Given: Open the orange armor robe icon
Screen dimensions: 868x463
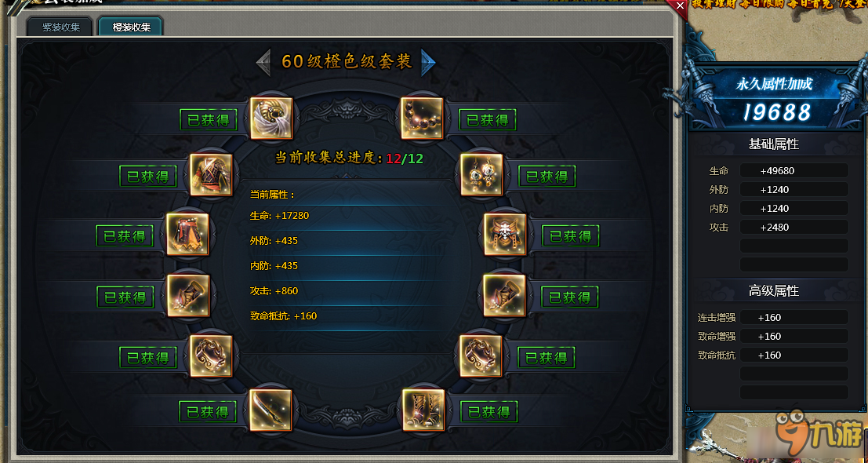Looking at the screenshot, I should point(211,175).
